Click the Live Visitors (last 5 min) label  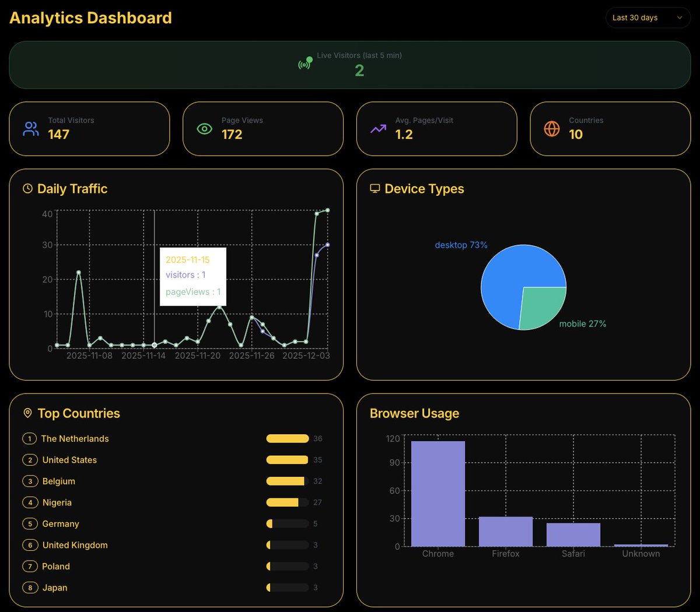tap(359, 55)
